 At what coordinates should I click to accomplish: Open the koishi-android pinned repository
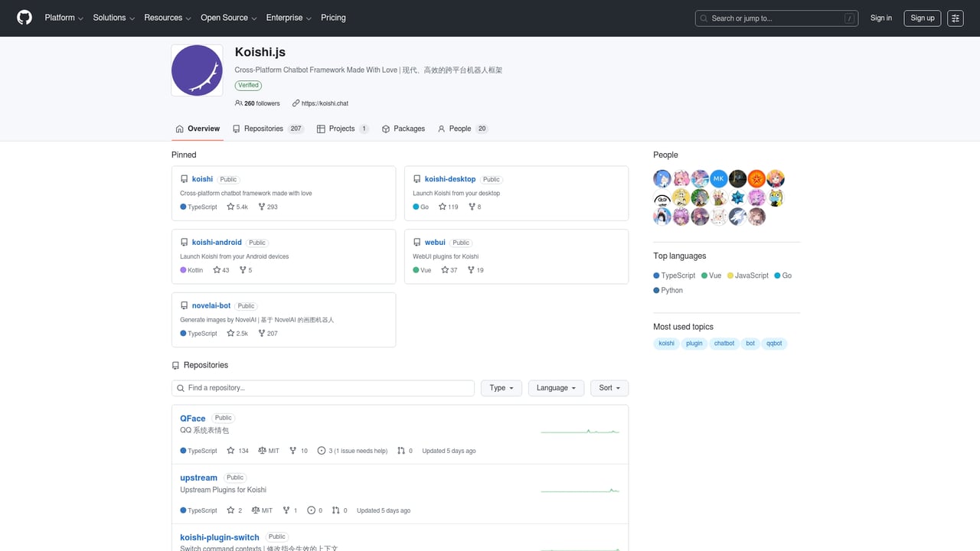[x=216, y=242]
